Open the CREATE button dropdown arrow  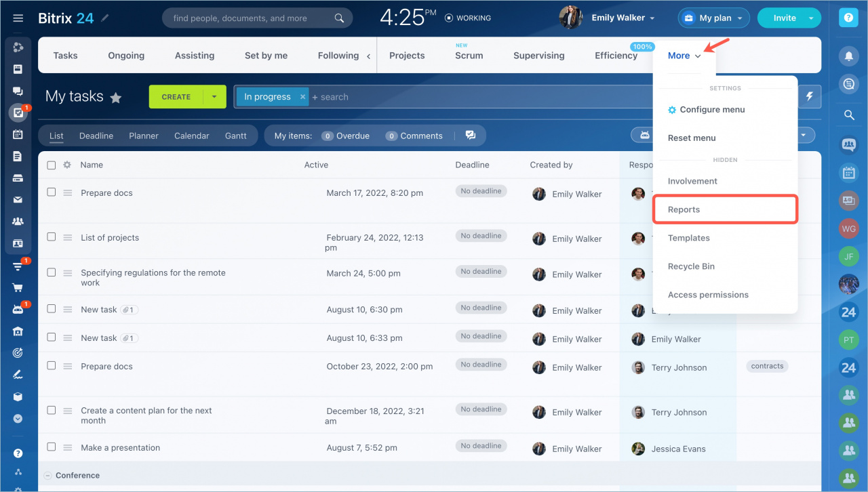pyautogui.click(x=214, y=97)
